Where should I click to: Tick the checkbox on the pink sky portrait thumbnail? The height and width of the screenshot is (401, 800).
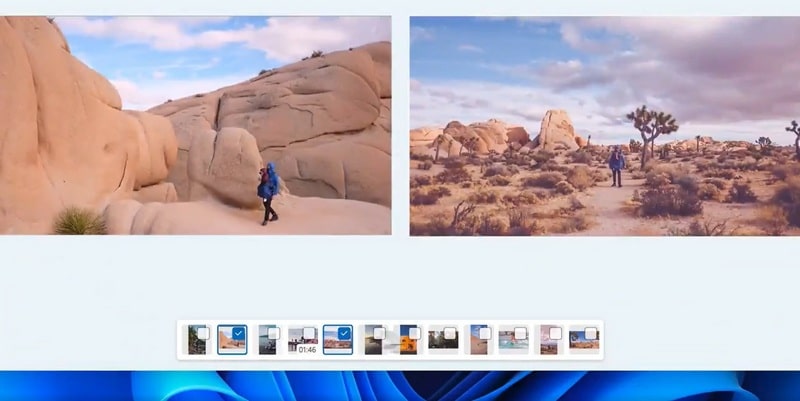(x=555, y=333)
